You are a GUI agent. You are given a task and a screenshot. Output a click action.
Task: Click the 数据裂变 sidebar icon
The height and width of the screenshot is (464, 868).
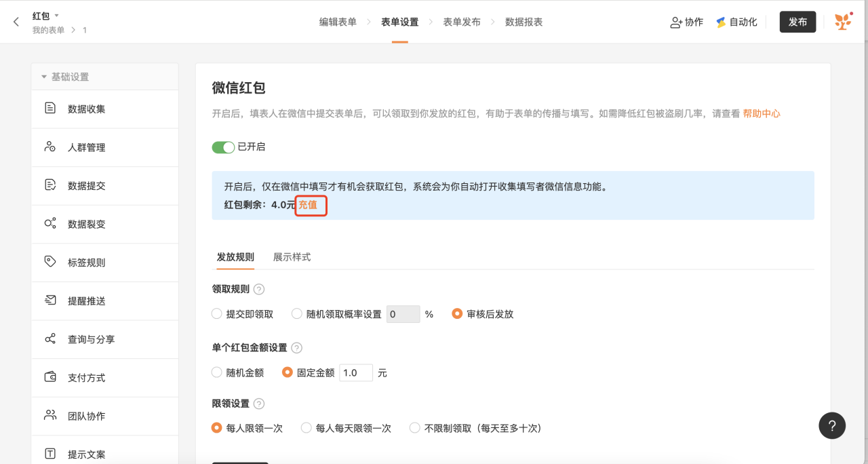(50, 223)
